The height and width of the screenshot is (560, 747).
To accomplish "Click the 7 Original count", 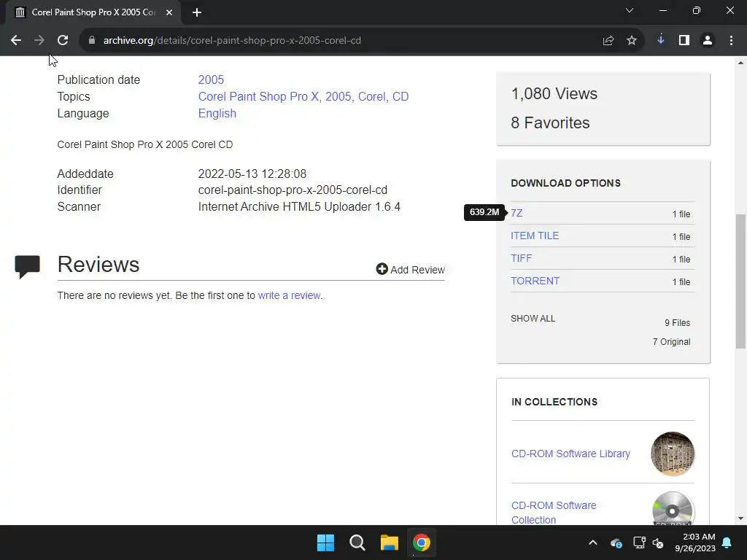I will (671, 342).
